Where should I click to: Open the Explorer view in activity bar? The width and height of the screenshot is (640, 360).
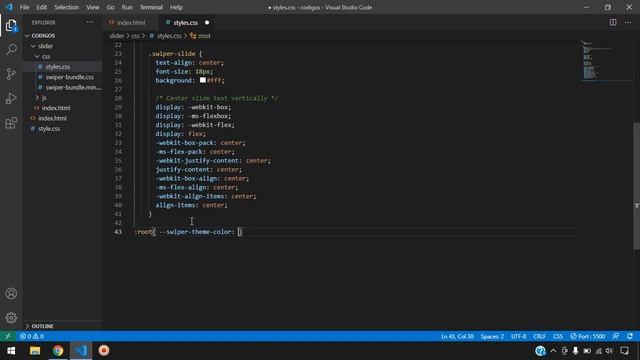pos(11,26)
